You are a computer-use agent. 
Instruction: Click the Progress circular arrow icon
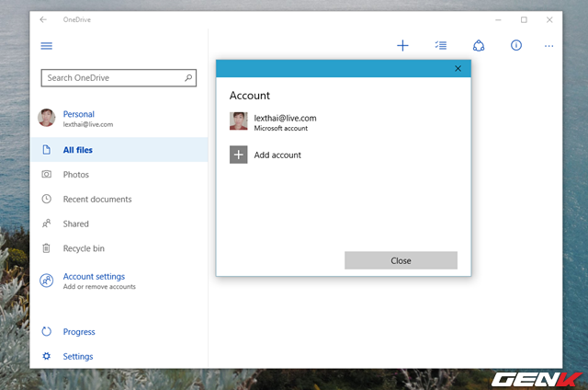click(x=47, y=331)
